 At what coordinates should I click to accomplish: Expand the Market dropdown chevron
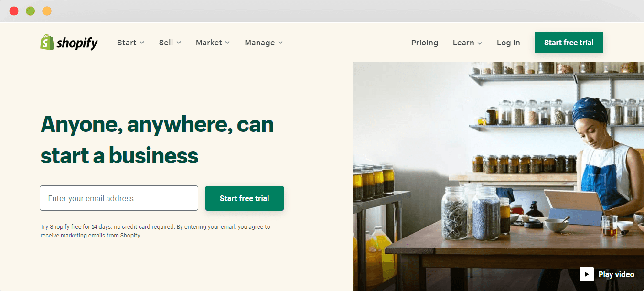point(227,43)
